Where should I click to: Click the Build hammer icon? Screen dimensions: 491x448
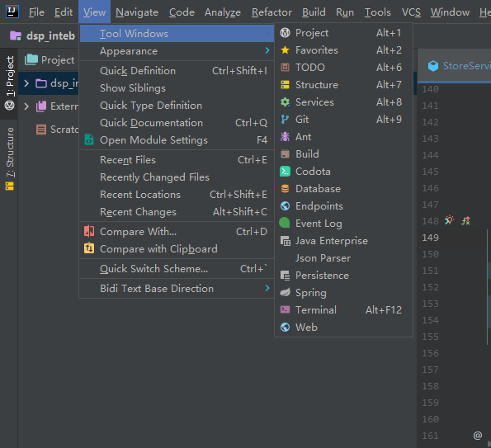[x=285, y=154]
